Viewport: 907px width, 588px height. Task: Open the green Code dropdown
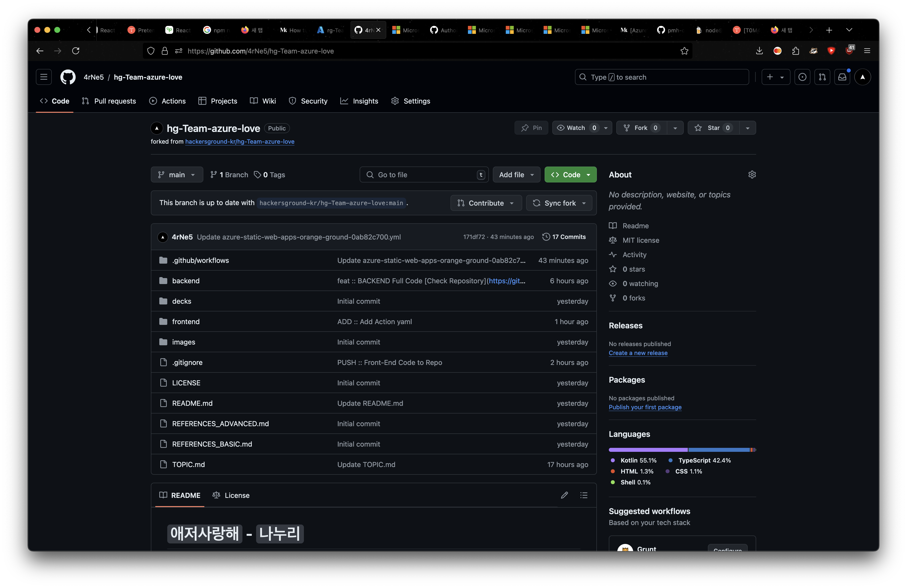tap(570, 175)
